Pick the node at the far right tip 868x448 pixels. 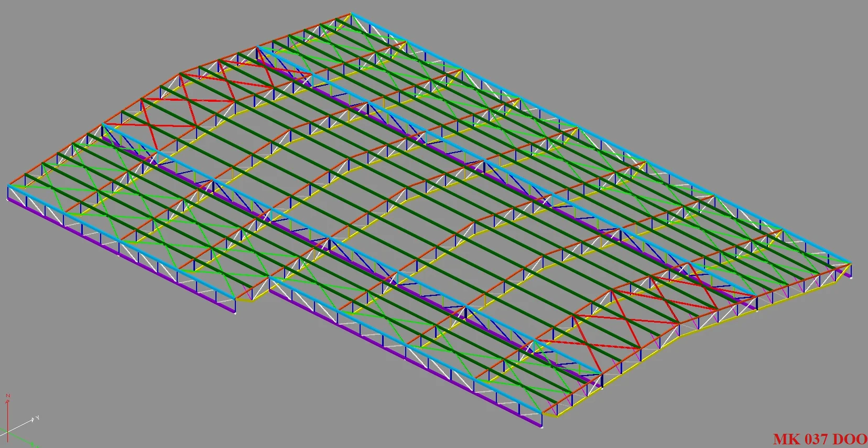tap(850, 264)
